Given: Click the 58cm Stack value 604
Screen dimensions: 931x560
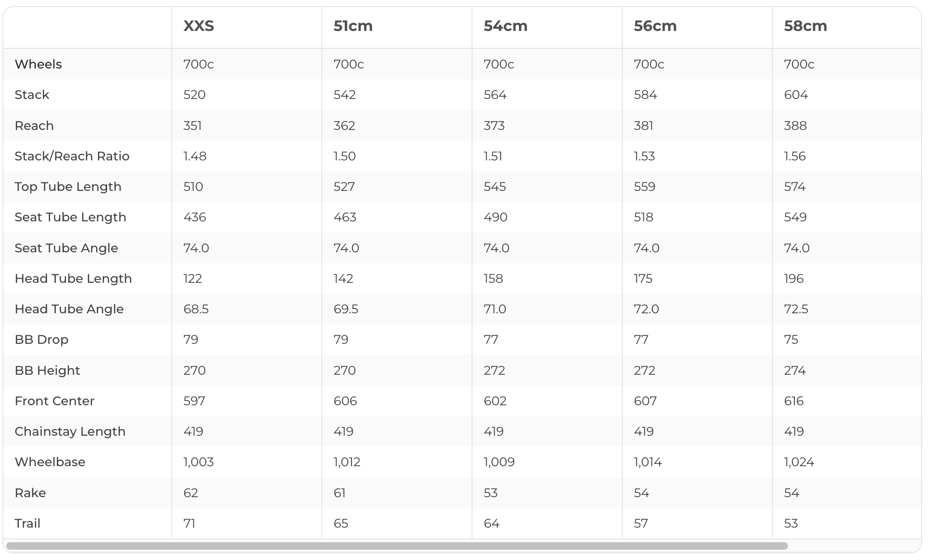Looking at the screenshot, I should 796,95.
